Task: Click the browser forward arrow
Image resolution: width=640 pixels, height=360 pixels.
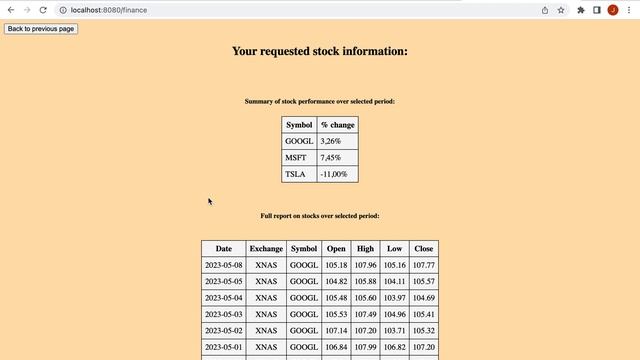Action: click(27, 10)
